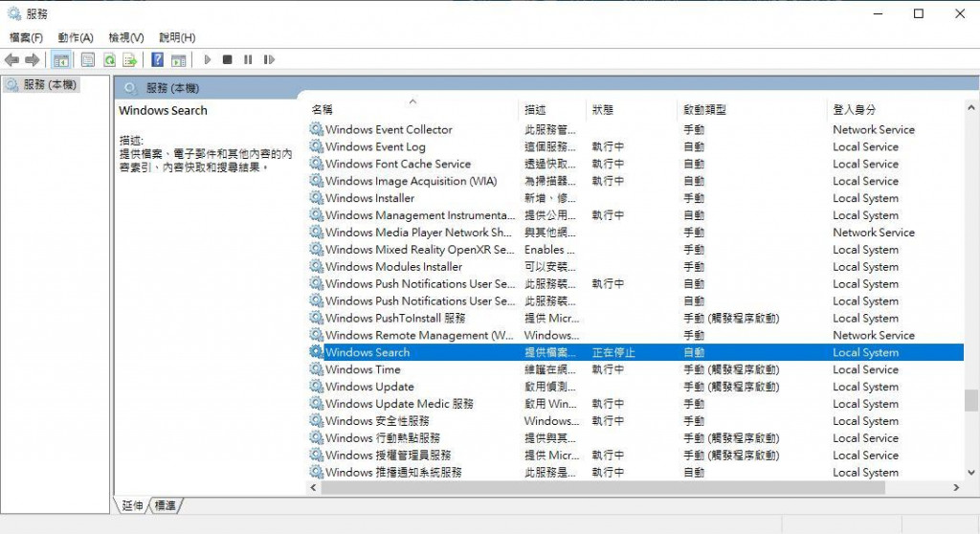Toggle the Action pane toolbar icon
The image size is (980, 534).
click(x=179, y=60)
